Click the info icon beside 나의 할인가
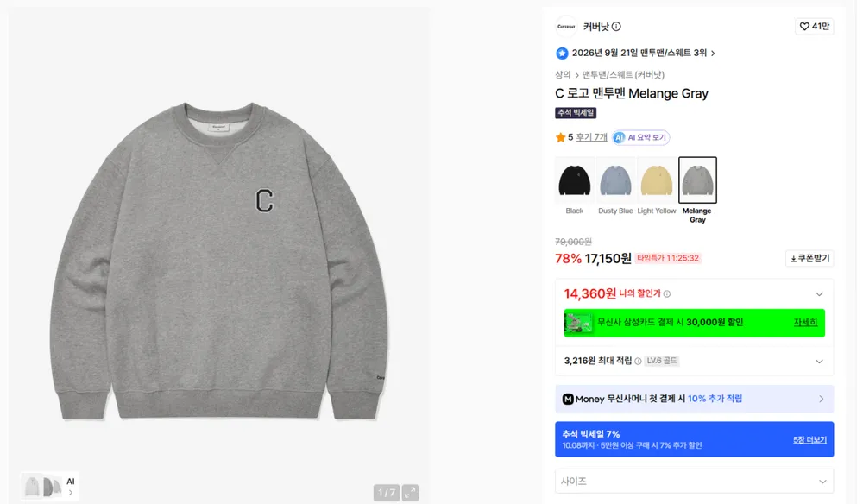 coord(667,293)
